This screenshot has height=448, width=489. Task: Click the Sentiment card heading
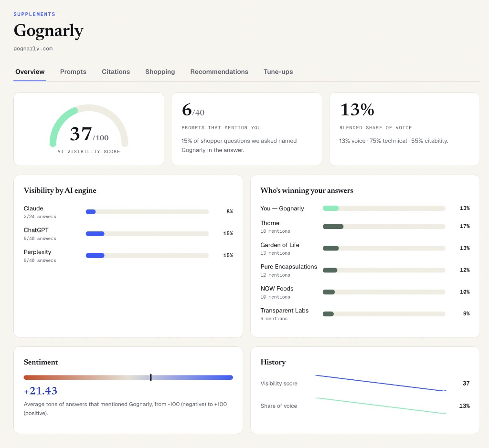point(41,362)
